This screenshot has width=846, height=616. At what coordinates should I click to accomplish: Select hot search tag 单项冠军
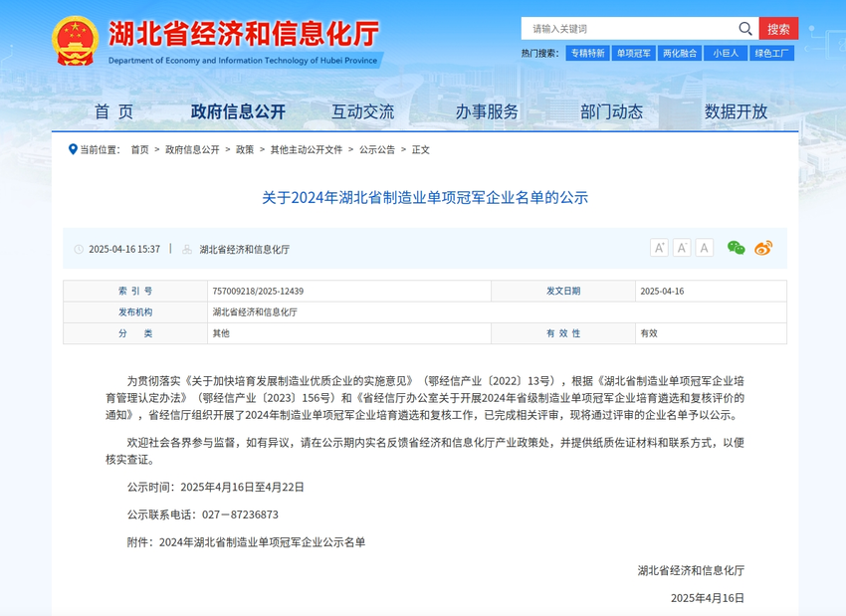[633, 53]
